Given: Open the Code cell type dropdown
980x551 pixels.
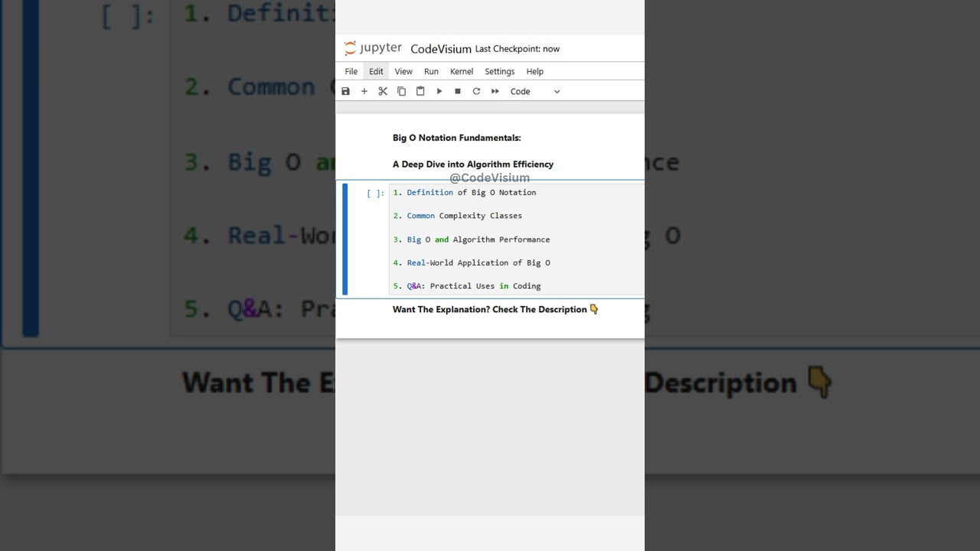Looking at the screenshot, I should (x=535, y=91).
